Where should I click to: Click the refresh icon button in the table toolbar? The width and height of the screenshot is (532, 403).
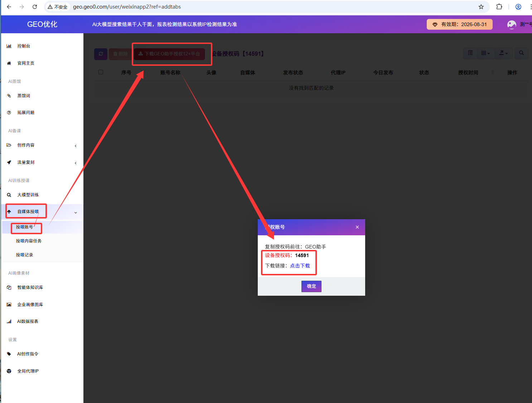tap(101, 54)
